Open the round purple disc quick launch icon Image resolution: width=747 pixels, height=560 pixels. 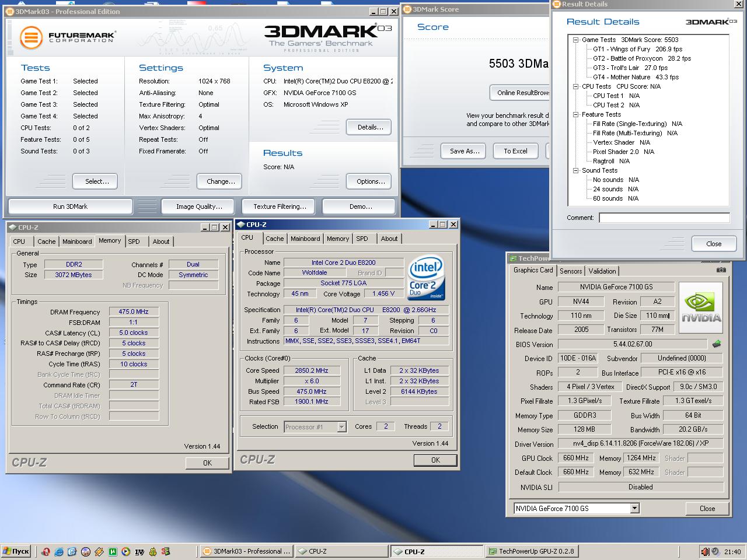[86, 551]
